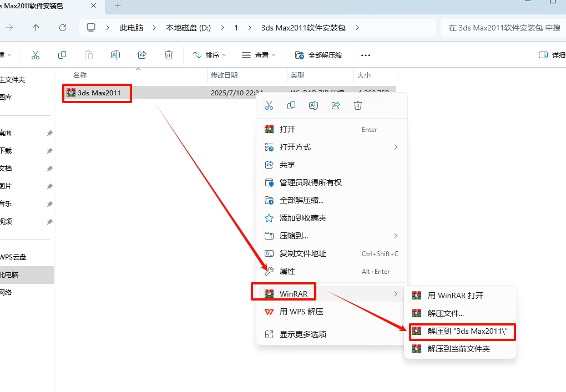The width and height of the screenshot is (566, 392).
Task: Click 全部解压缩 button in toolbar
Action: pyautogui.click(x=319, y=55)
